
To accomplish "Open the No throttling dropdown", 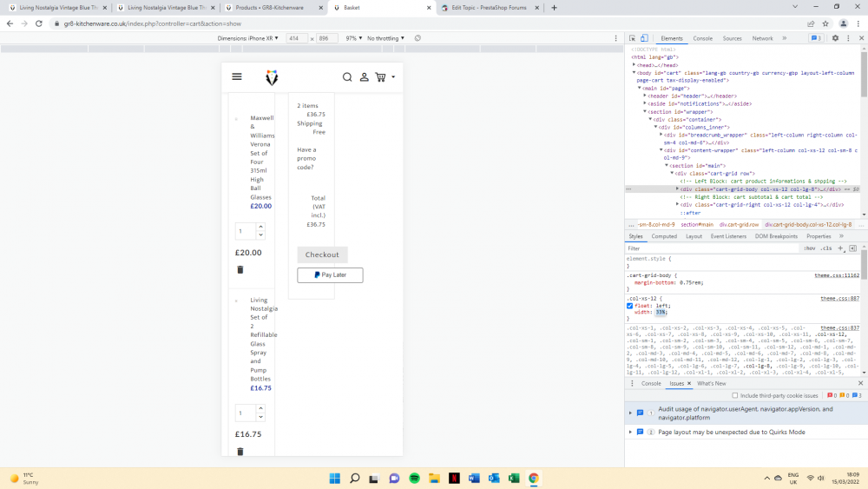I will point(386,38).
